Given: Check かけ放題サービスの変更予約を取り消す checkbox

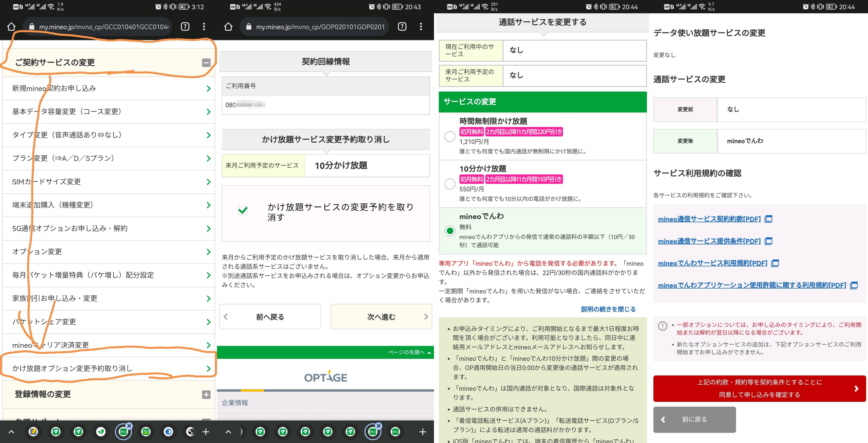Looking at the screenshot, I should [x=243, y=211].
